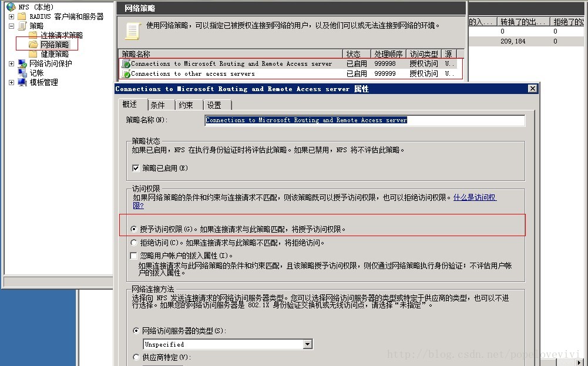Viewport: 588px width, 366px height.
Task: Collapse the 策略 tree node
Action: [x=11, y=26]
